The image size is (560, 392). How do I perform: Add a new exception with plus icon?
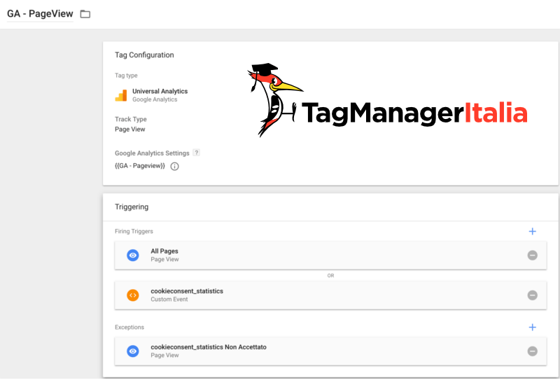coord(532,327)
